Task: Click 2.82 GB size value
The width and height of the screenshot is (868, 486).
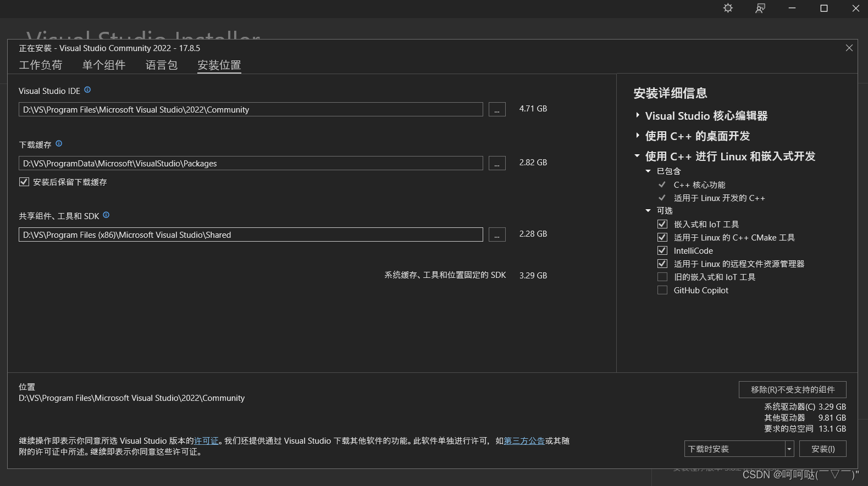Action: click(x=533, y=163)
